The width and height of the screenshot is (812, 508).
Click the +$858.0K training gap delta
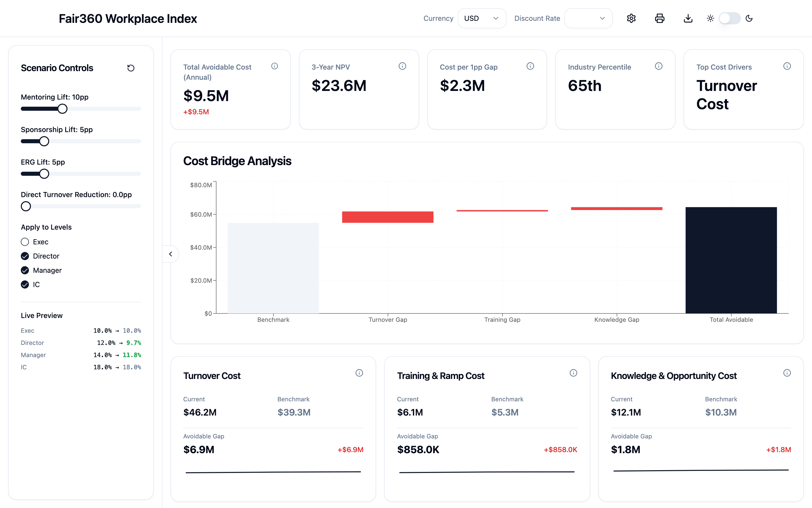[560, 450]
